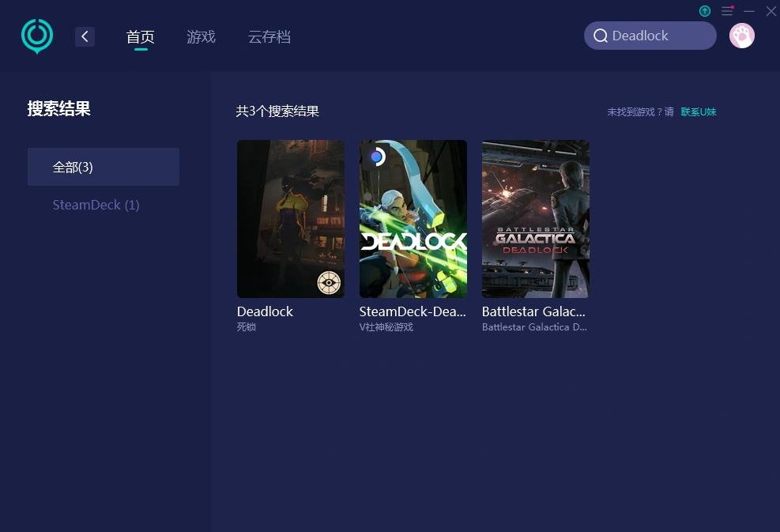
Task: Click the magnifier icon in search box
Action: pyautogui.click(x=601, y=36)
